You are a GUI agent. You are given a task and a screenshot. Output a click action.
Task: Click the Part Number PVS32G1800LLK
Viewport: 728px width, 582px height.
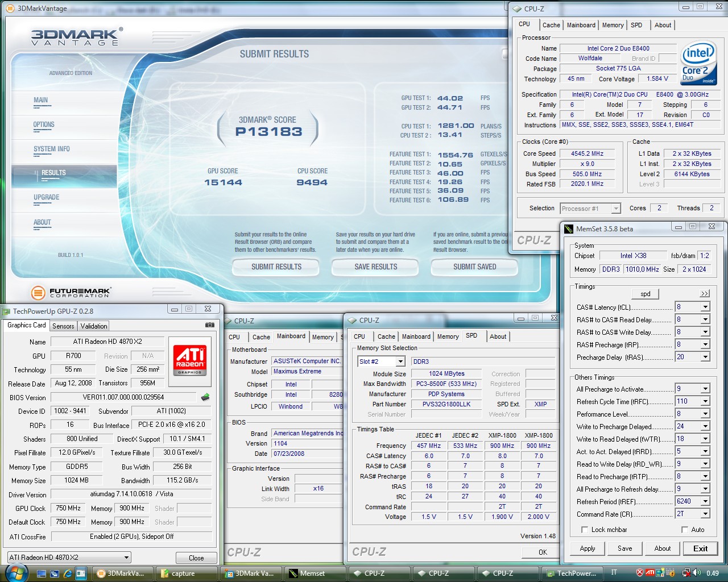[x=446, y=404]
